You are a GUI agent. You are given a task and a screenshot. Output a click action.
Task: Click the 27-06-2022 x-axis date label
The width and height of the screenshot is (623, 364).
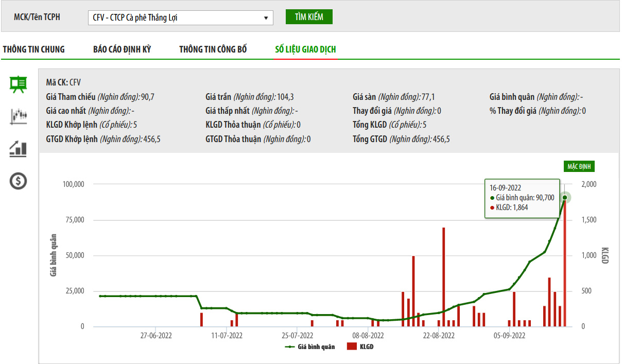(156, 336)
